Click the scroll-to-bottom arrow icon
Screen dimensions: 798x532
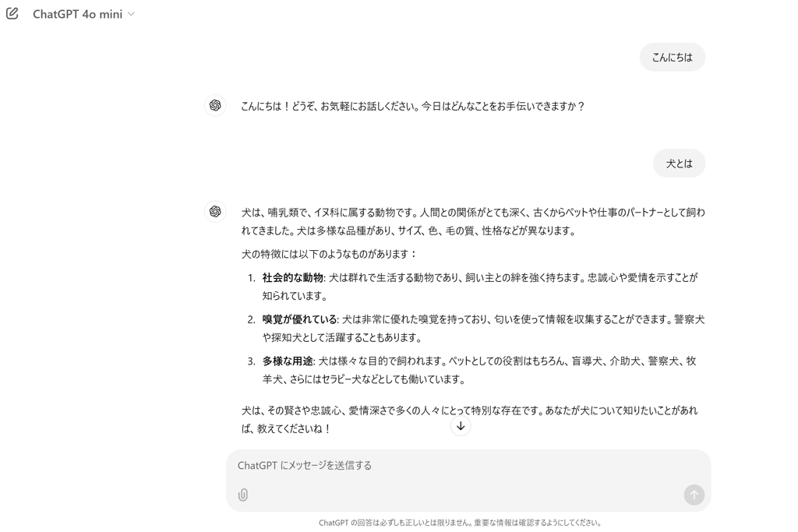(461, 425)
